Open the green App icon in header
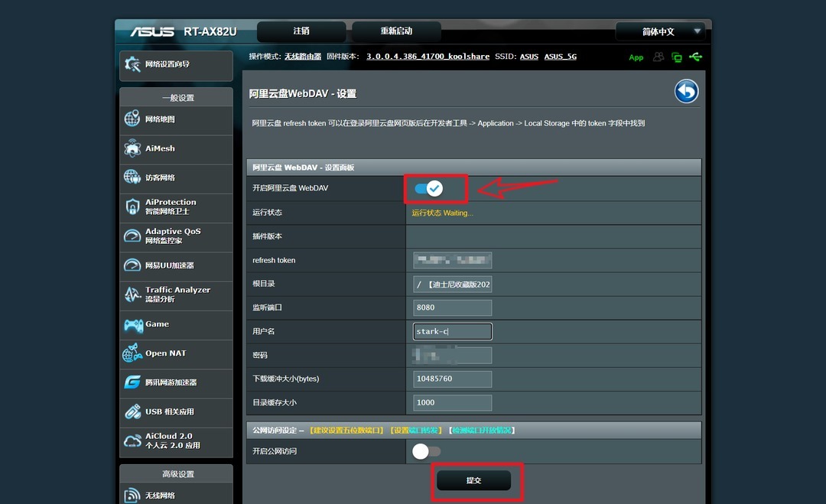This screenshot has height=504, width=826. [636, 57]
